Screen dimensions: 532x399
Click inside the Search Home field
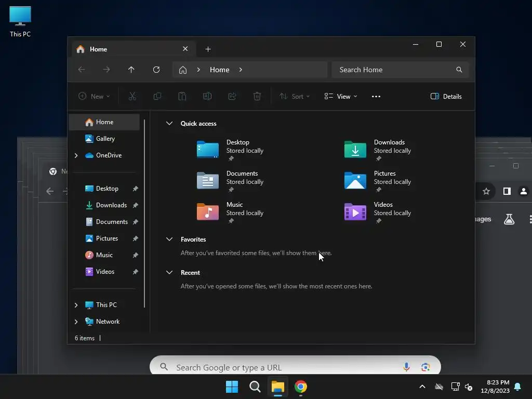coord(400,70)
